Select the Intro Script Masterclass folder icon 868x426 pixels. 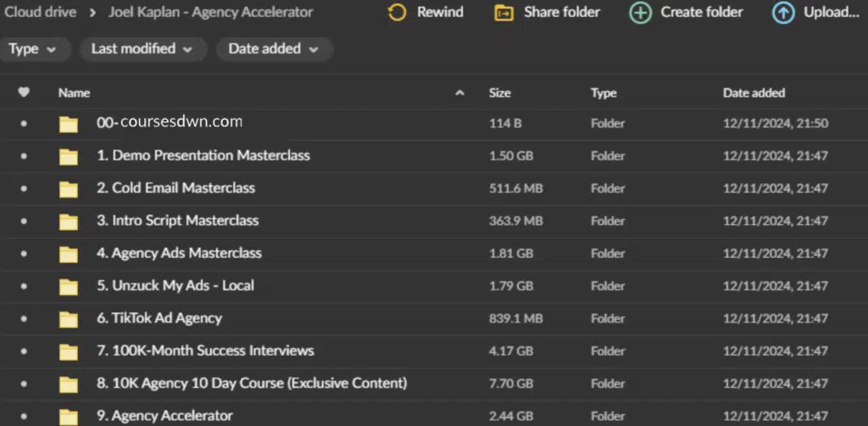pyautogui.click(x=69, y=221)
